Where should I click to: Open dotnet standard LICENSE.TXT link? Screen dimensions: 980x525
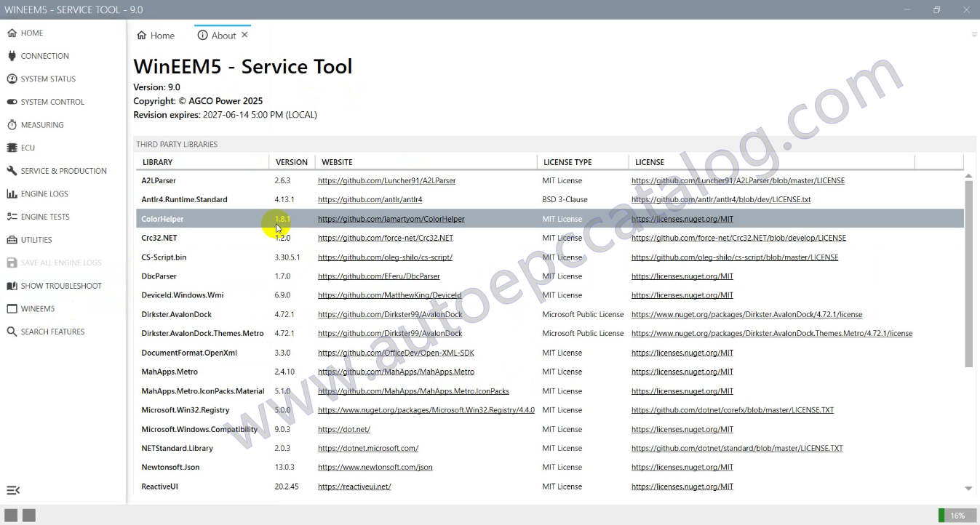[x=737, y=448]
